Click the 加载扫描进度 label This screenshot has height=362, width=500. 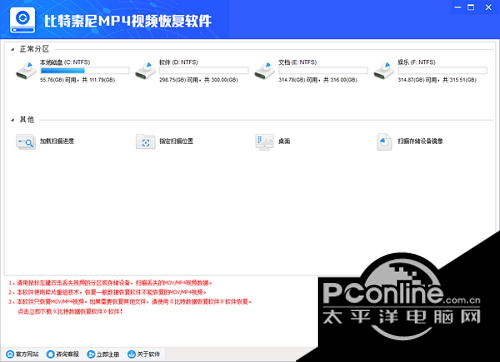point(57,141)
